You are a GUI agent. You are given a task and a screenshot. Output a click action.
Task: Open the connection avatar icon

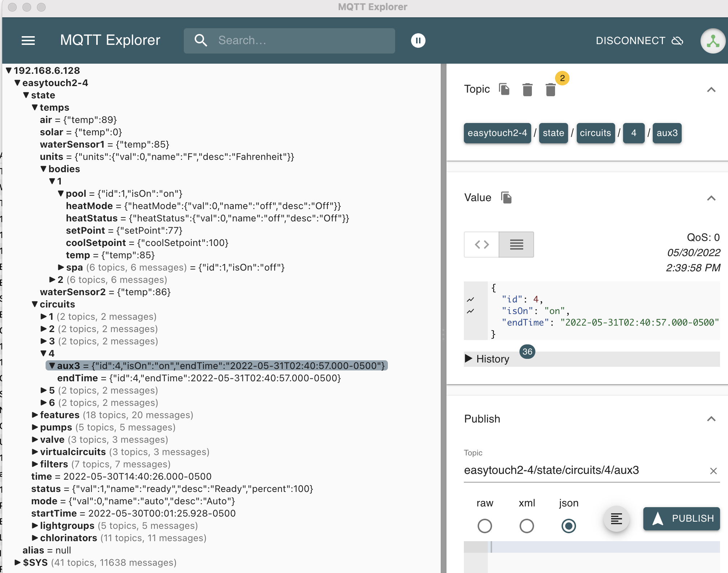[713, 41]
